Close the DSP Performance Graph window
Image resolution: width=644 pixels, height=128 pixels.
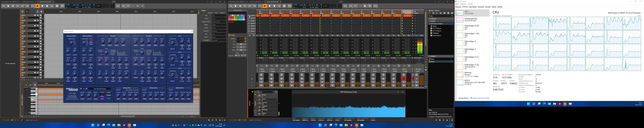click(x=402, y=92)
